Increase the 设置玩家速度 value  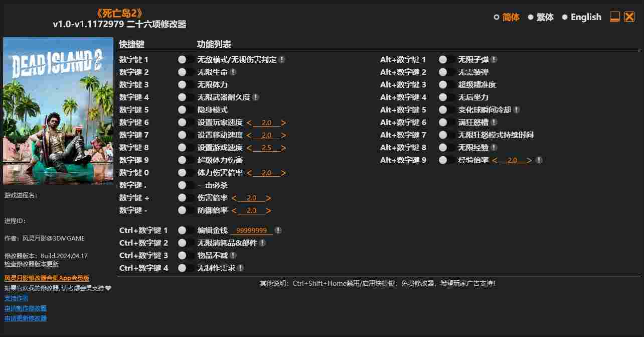point(284,123)
